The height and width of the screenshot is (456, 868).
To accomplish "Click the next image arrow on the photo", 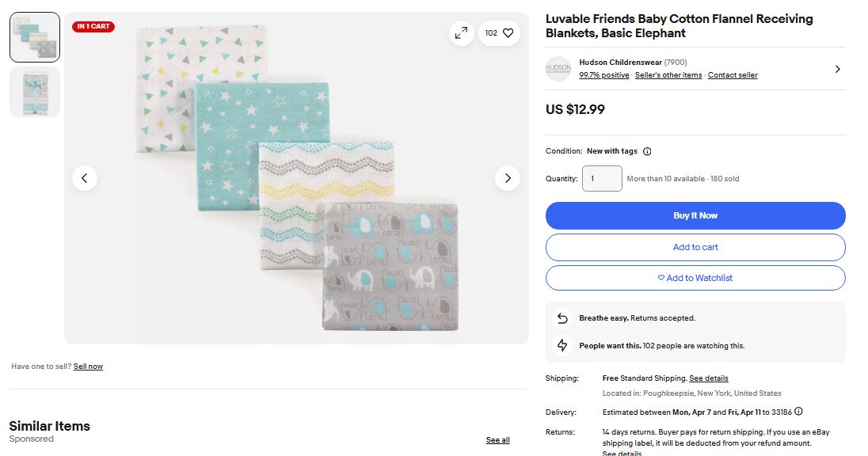I will point(508,178).
